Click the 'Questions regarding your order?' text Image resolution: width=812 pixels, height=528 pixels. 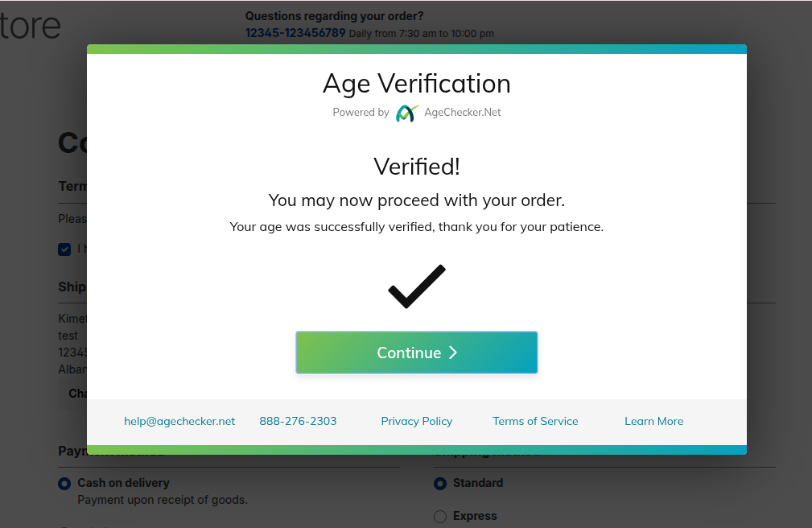(334, 16)
